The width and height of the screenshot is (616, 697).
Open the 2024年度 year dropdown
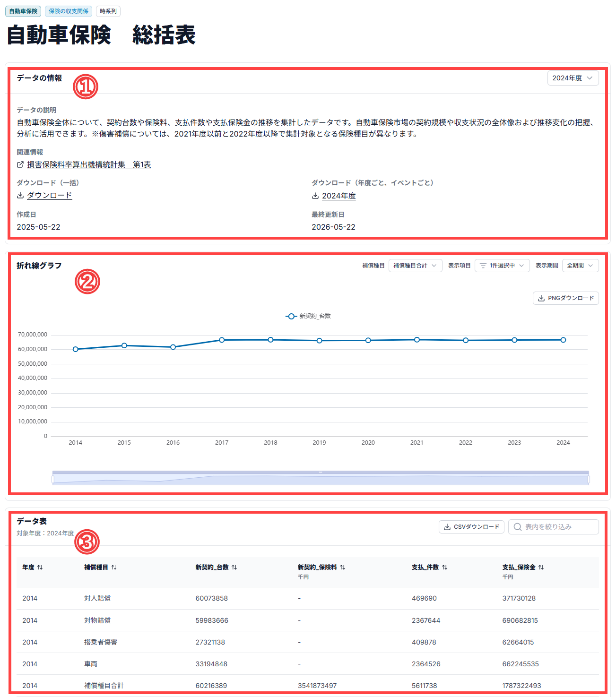tap(573, 78)
